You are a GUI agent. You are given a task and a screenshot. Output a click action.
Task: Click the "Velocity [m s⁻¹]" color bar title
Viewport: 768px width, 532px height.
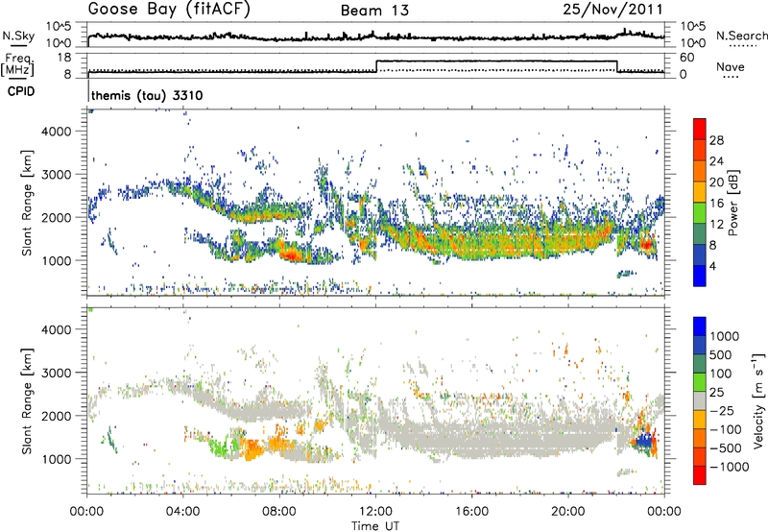[x=758, y=400]
